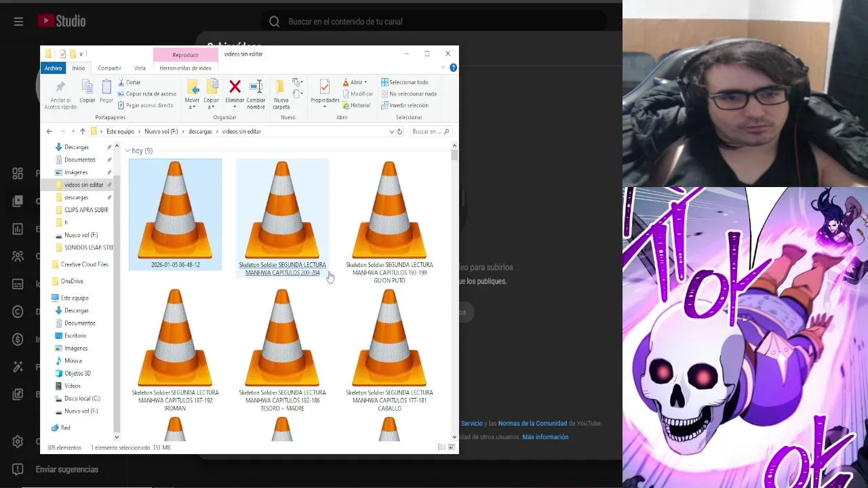Screen dimensions: 868x488
Task: Click descargas in the address breadcrumb
Action: click(x=200, y=131)
